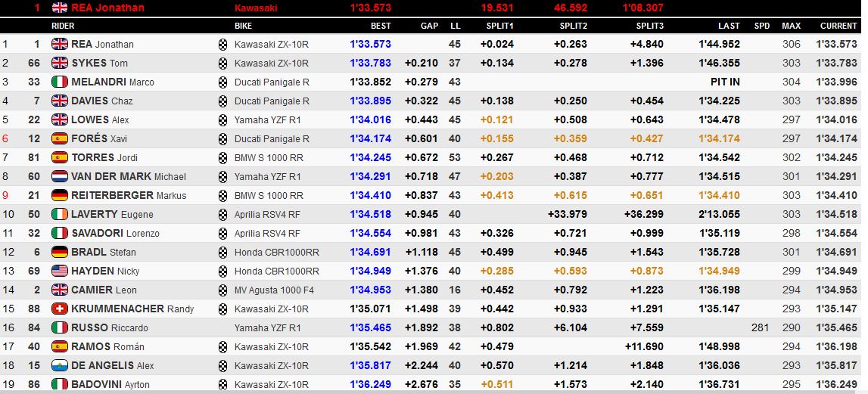The height and width of the screenshot is (394, 868).
Task: Click RUSSO Riccardo's best lap time 1'35.465
Action: [370, 327]
